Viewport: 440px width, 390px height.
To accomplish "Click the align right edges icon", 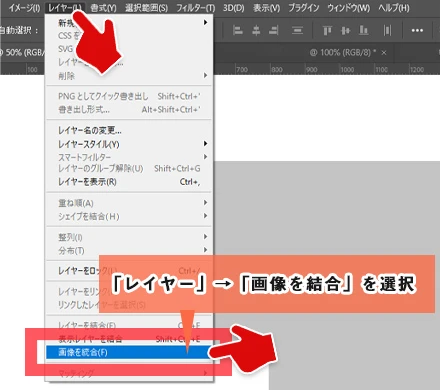I will coord(274,31).
